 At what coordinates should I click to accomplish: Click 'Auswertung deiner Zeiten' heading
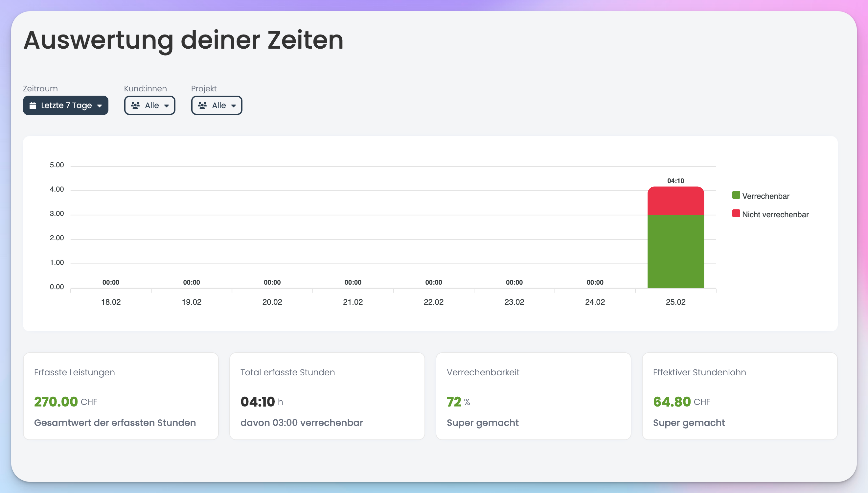[x=184, y=41]
